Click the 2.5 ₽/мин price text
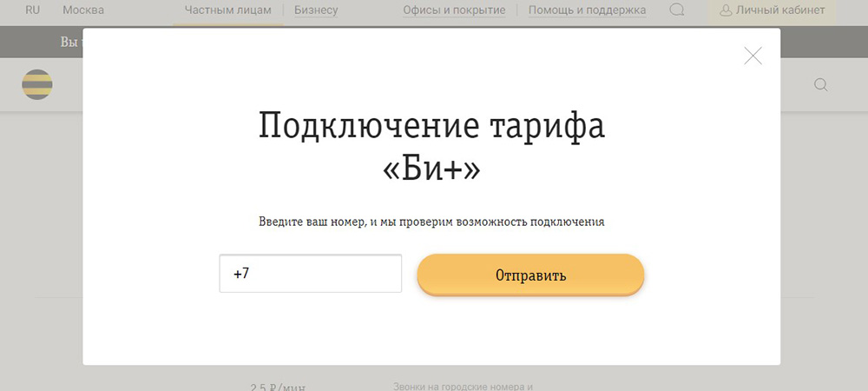Viewport: 868px width, 391px height. click(x=278, y=386)
